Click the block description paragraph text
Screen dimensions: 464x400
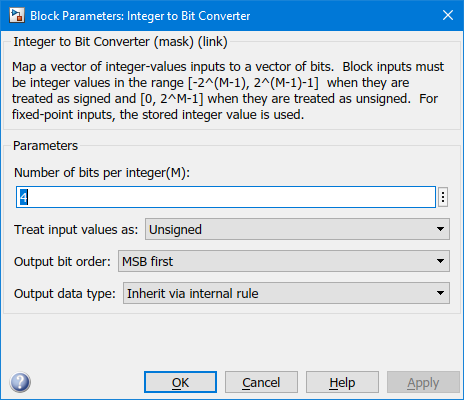point(228,91)
